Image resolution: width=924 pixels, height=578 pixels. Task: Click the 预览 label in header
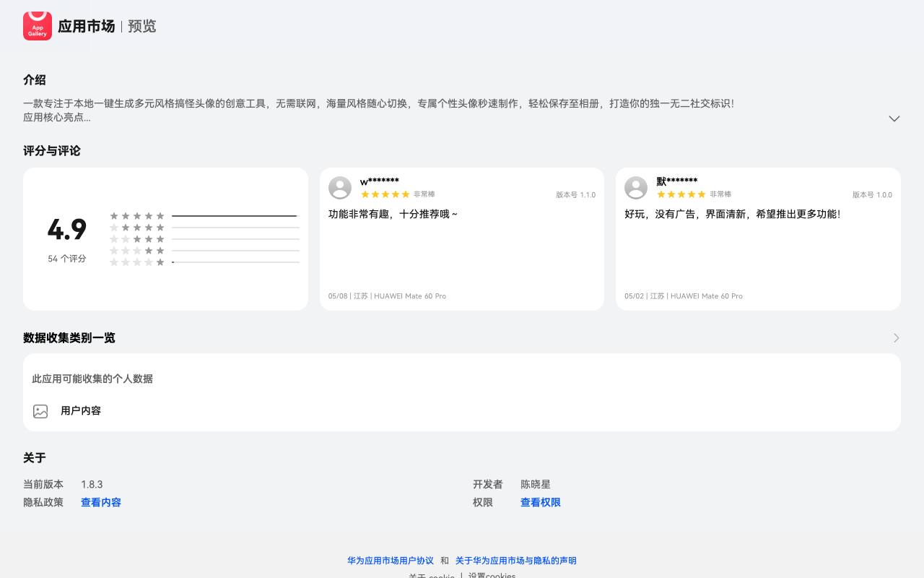(142, 26)
